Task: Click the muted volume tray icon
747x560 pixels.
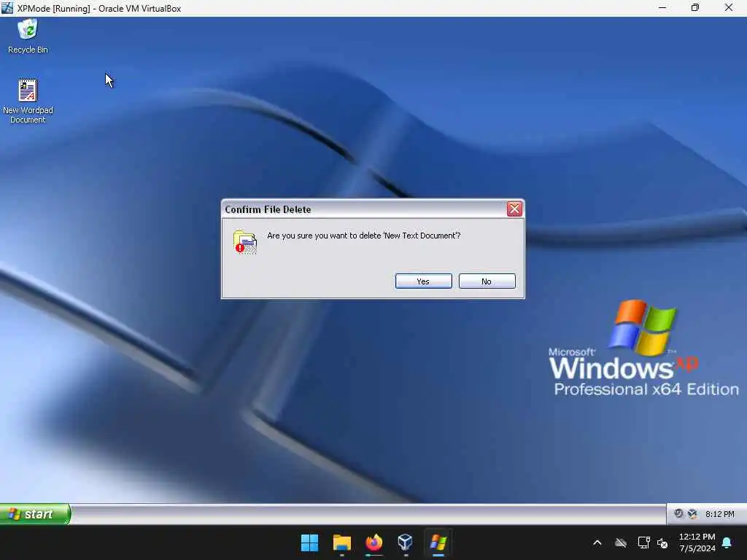Action: click(662, 542)
